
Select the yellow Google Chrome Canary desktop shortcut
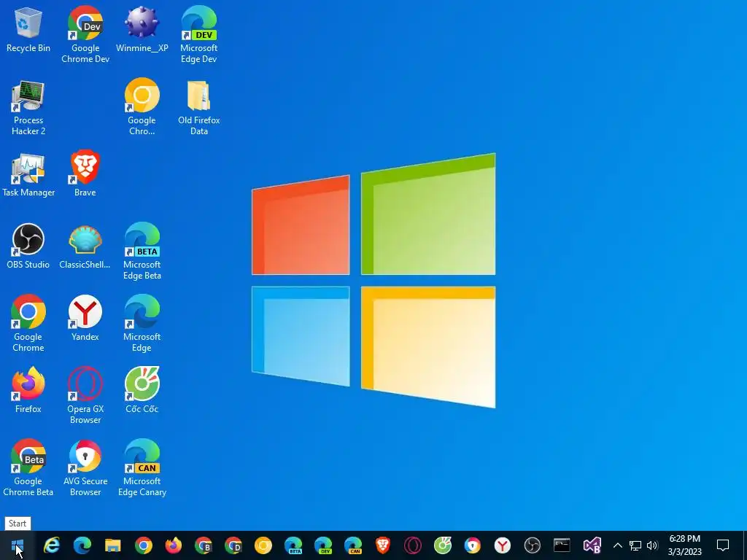[142, 106]
